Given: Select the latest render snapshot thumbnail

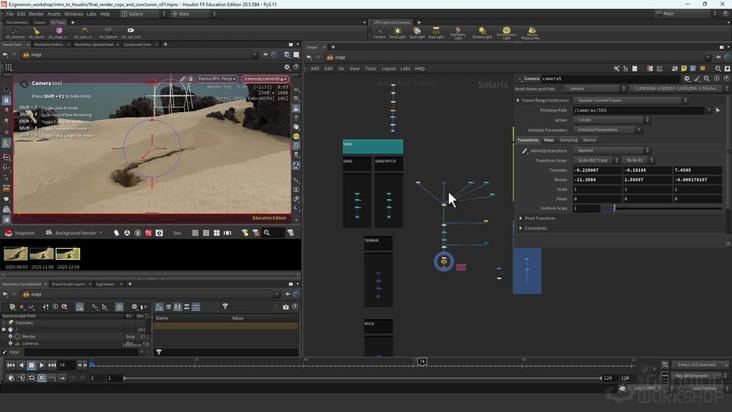Looking at the screenshot, I should click(x=68, y=254).
